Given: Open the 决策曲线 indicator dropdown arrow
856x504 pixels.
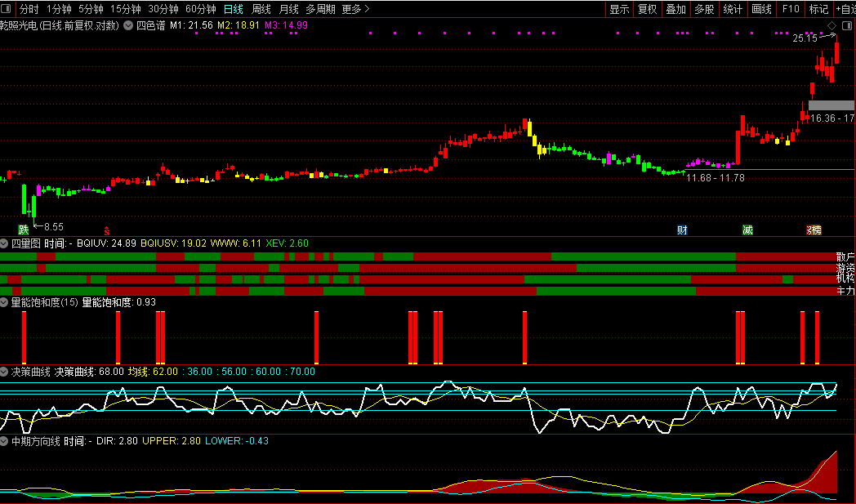Looking at the screenshot, I should coord(5,371).
